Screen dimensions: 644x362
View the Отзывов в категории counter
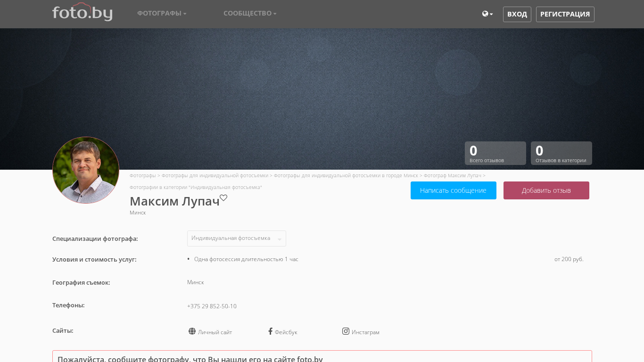tap(561, 153)
